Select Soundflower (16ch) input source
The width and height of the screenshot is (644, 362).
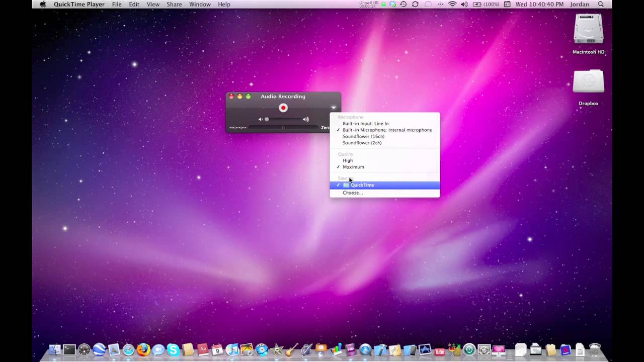click(x=363, y=136)
